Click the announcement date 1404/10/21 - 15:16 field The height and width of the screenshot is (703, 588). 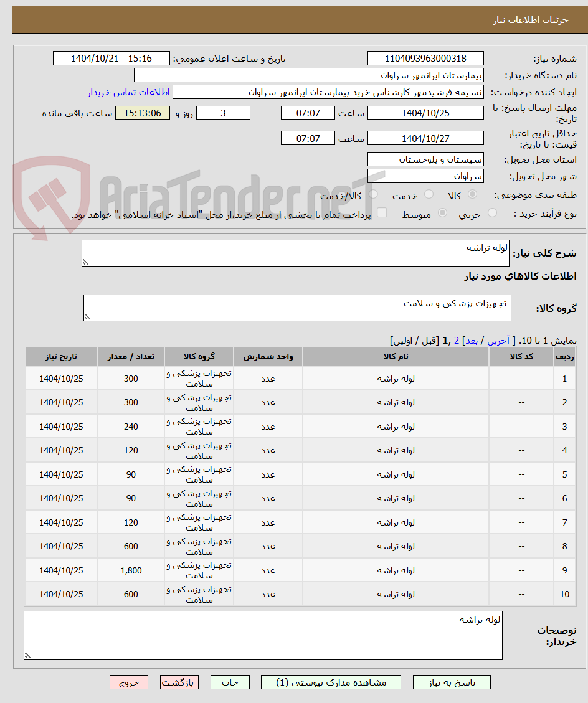(111, 59)
